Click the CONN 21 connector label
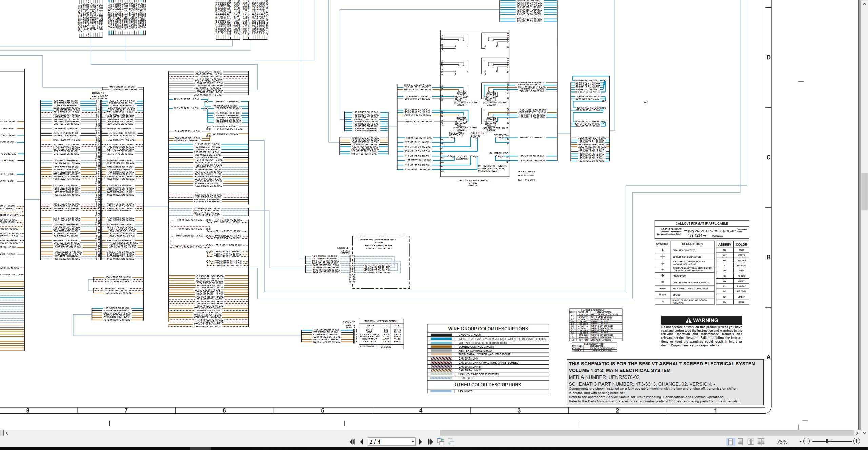Screen dimensions: 868x450 pos(343,248)
